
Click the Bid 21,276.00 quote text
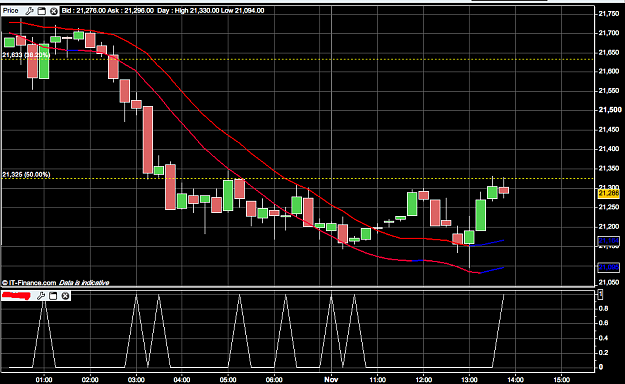[x=84, y=10]
